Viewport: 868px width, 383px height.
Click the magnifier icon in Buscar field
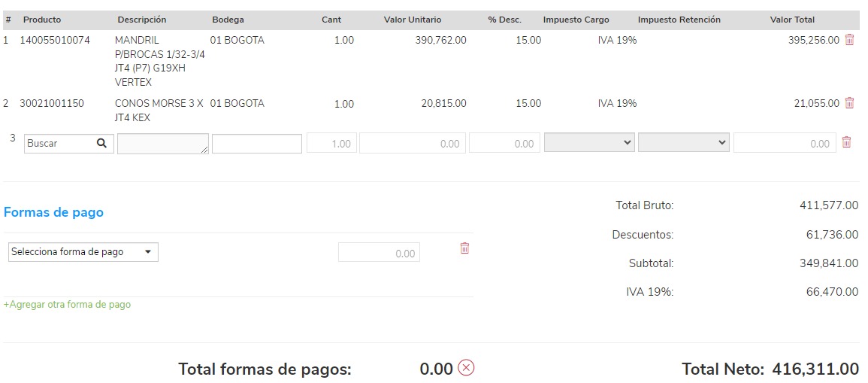[x=102, y=144]
